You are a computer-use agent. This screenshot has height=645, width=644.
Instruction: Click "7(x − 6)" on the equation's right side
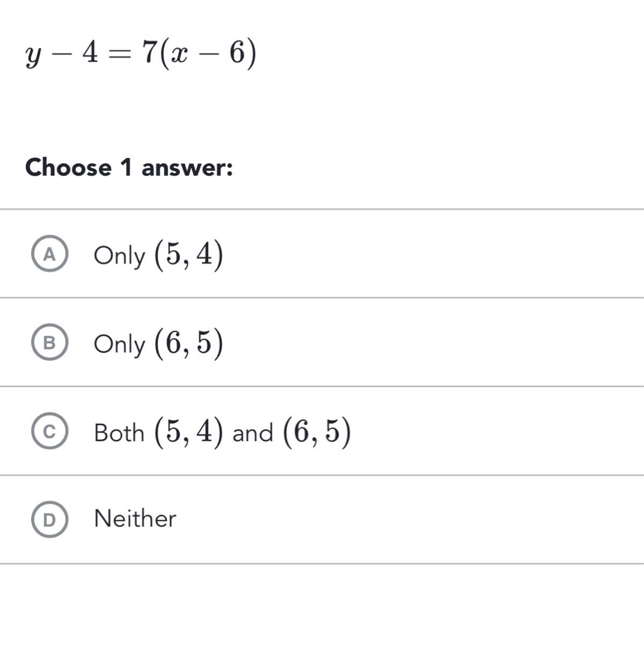pyautogui.click(x=199, y=54)
